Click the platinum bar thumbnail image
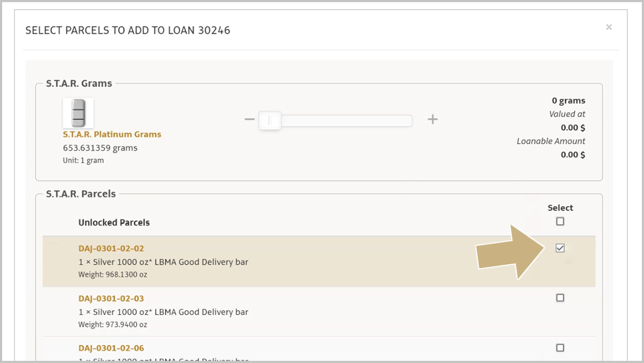Screen dimensions: 644x363 (x=78, y=113)
